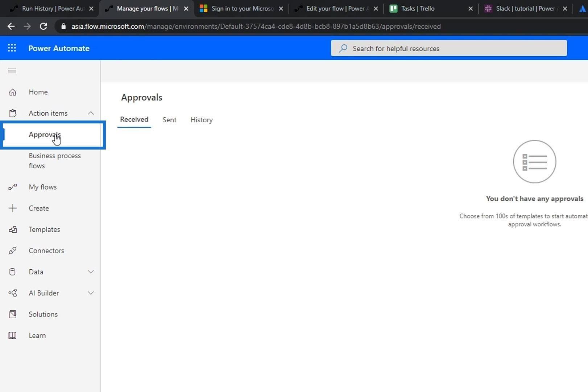Switch to the History tab
588x392 pixels.
[202, 120]
